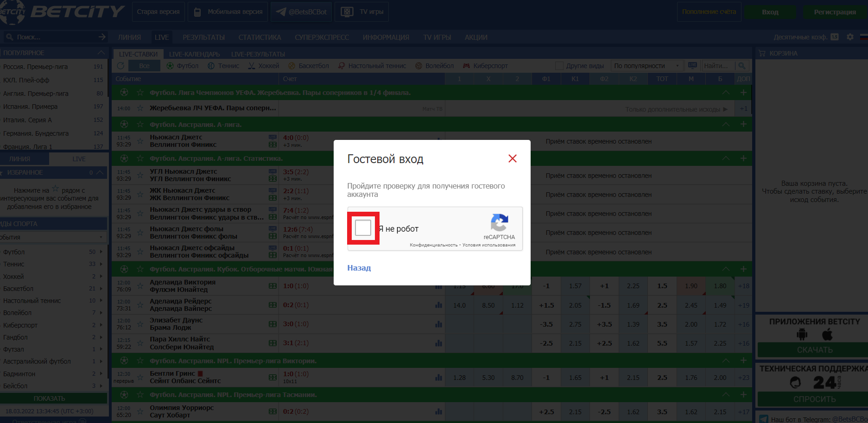Viewport: 868px width, 423px height.
Task: Close the Гостевой вход dialog
Action: 512,158
